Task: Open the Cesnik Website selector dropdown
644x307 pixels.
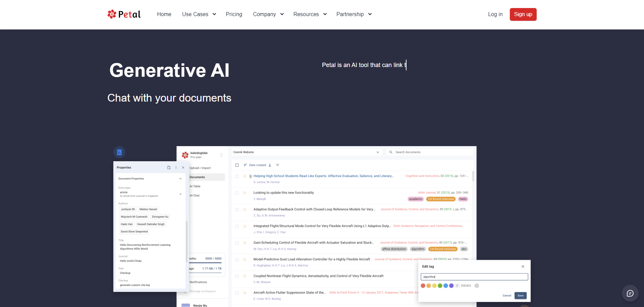Action: coord(377,152)
